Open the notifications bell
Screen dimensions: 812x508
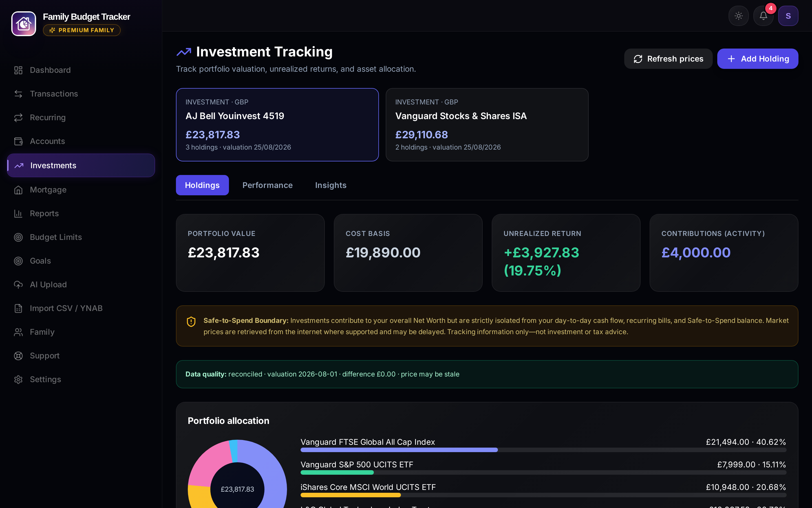[763, 16]
